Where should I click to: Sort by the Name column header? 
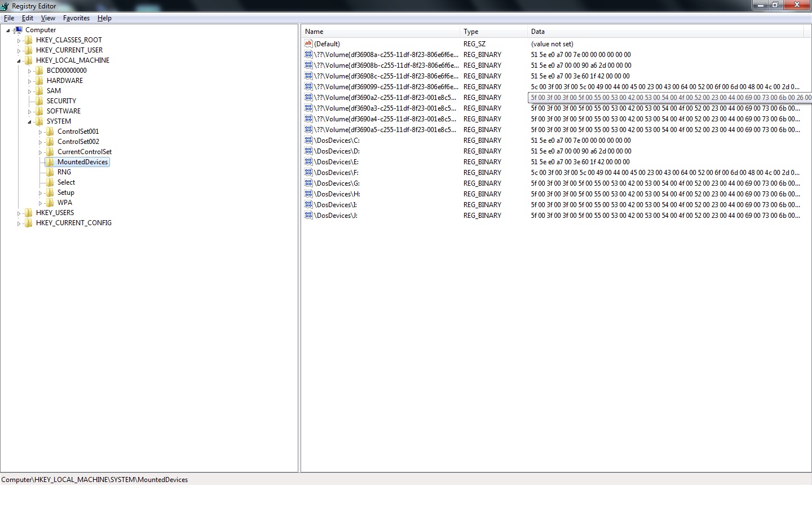pyautogui.click(x=381, y=32)
